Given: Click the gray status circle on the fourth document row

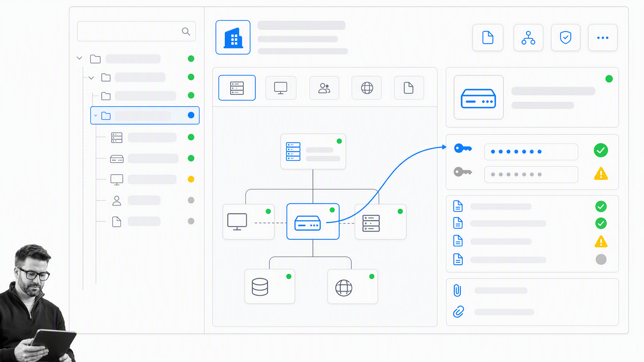Looking at the screenshot, I should (x=601, y=259).
